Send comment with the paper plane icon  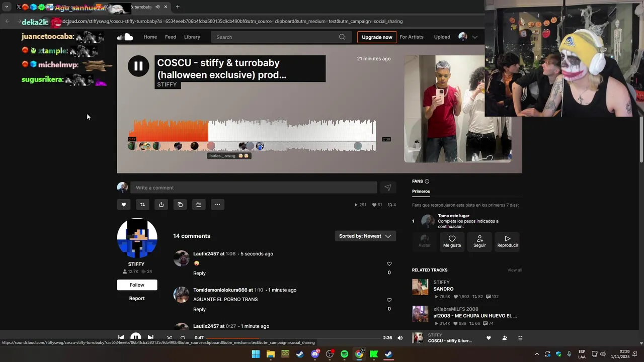[388, 188]
